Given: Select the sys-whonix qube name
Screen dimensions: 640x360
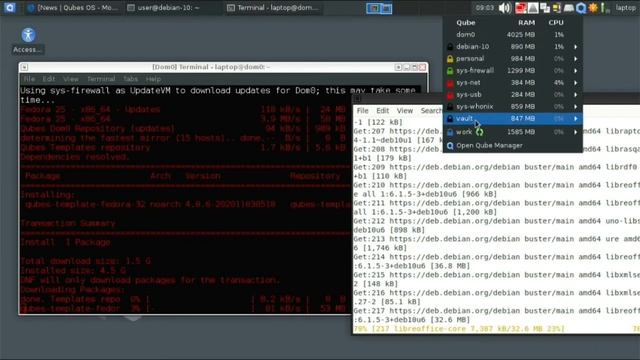Looking at the screenshot, I should pos(474,107).
